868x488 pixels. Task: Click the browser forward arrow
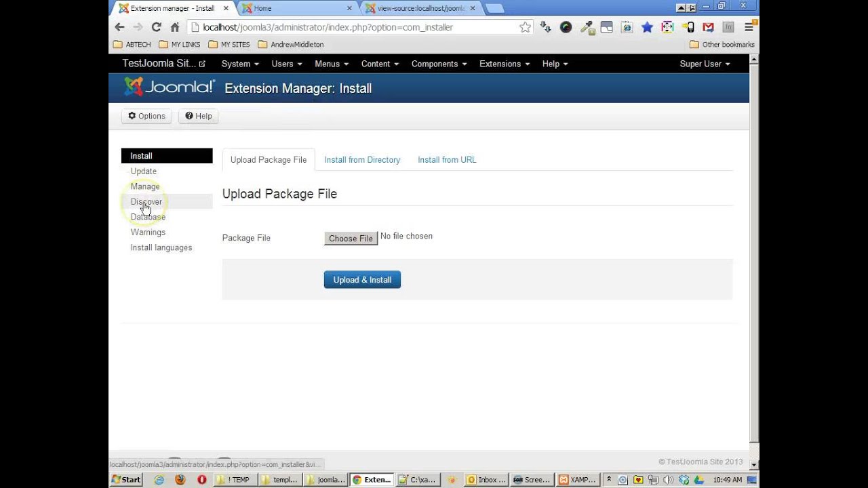point(138,27)
